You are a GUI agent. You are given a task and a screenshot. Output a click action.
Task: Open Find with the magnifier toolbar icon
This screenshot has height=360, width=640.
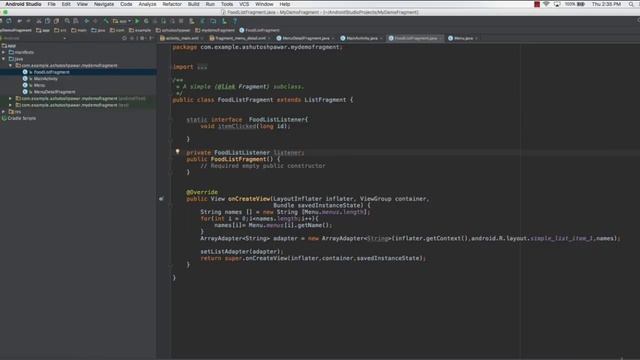pos(67,21)
